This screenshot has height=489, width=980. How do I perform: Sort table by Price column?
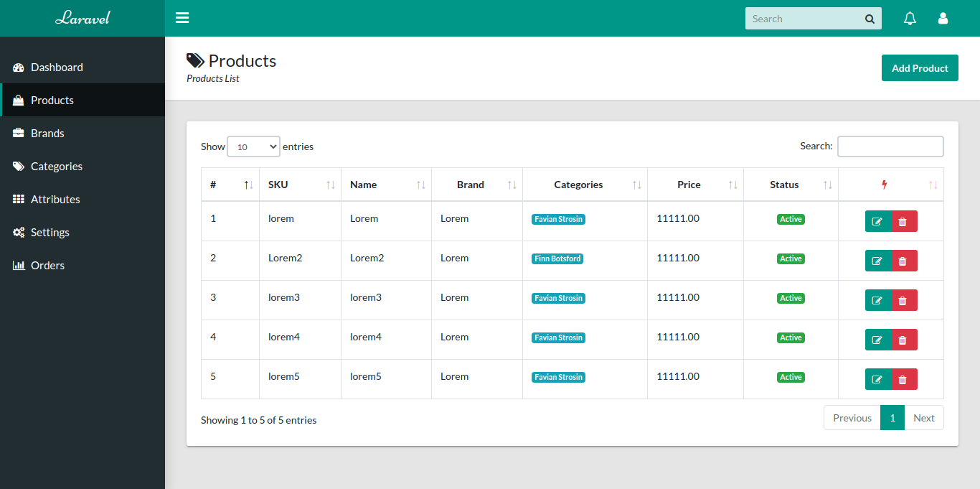pyautogui.click(x=695, y=185)
